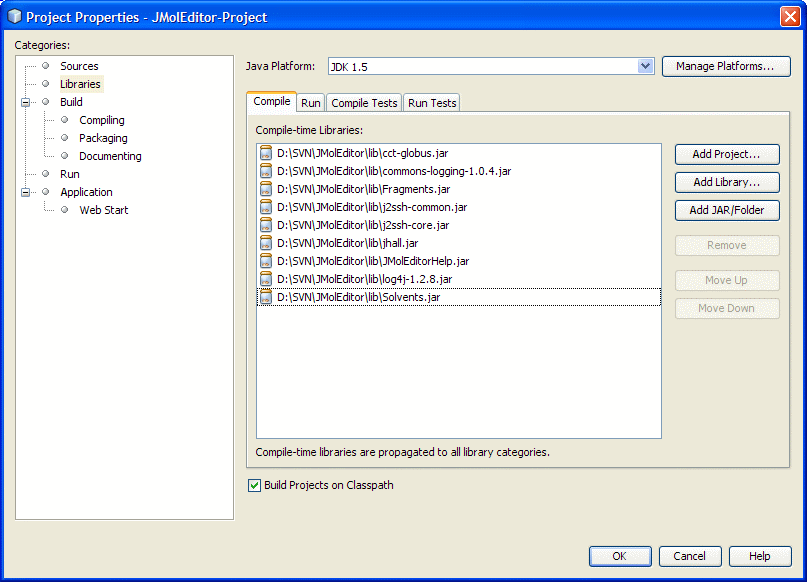
Task: Click the bullet icon next to Packaging
Action: pos(65,138)
